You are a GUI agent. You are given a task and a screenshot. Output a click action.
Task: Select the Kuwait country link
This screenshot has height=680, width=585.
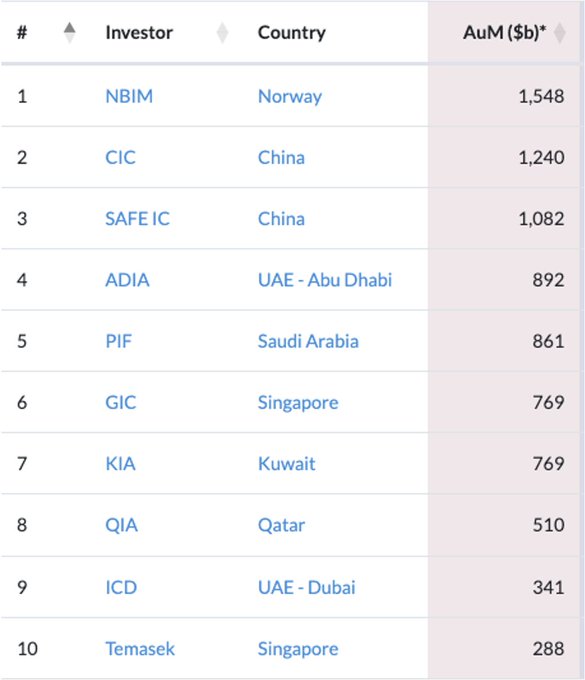point(287,464)
